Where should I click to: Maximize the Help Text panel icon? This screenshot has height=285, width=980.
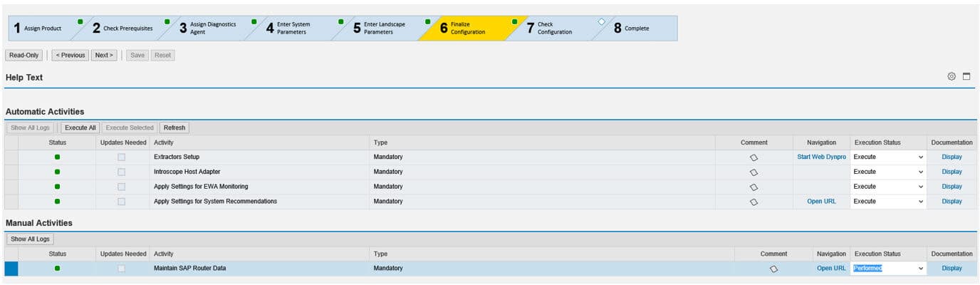click(x=966, y=76)
